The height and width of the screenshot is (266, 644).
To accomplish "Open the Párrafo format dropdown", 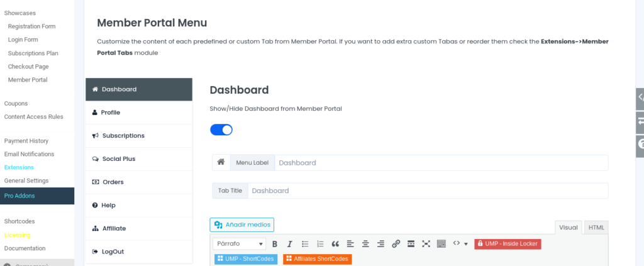I will tap(240, 244).
